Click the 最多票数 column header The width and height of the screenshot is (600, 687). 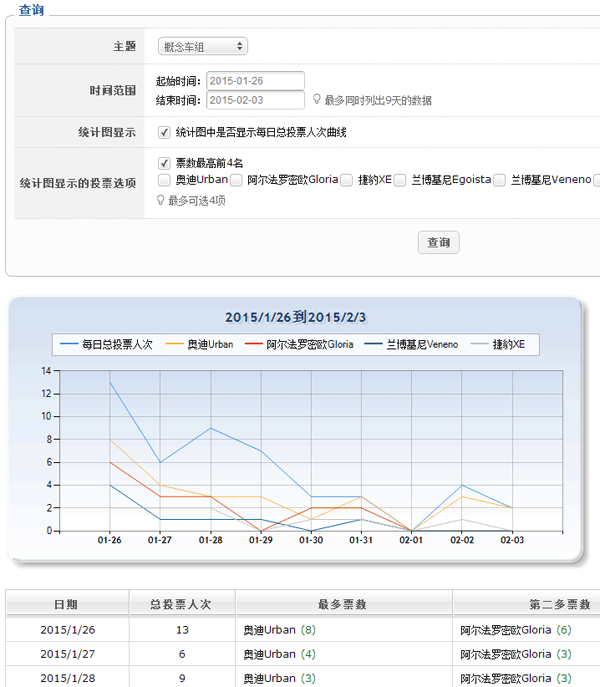[344, 604]
